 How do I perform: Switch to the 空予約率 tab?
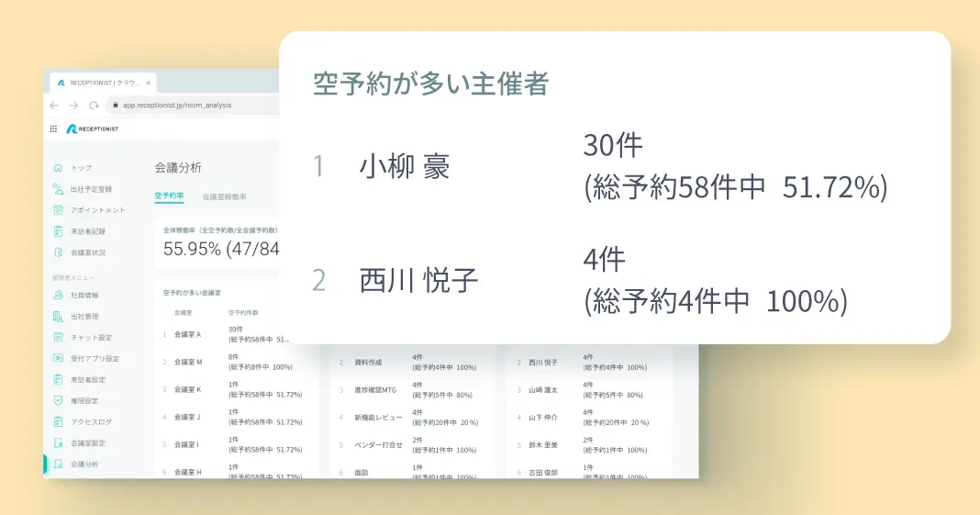point(169,196)
